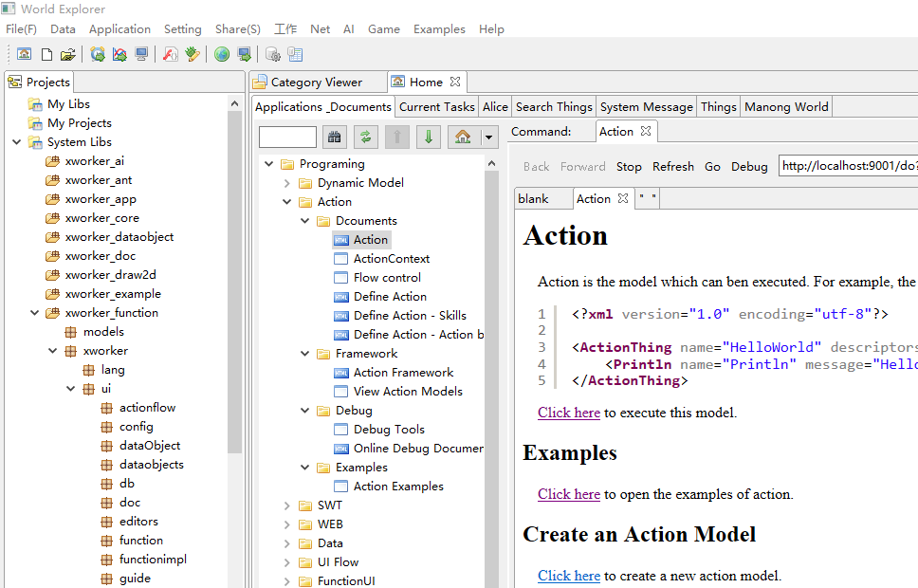Expand the UI Flow folder
Viewport: 918px width, 588px height.
[286, 562]
